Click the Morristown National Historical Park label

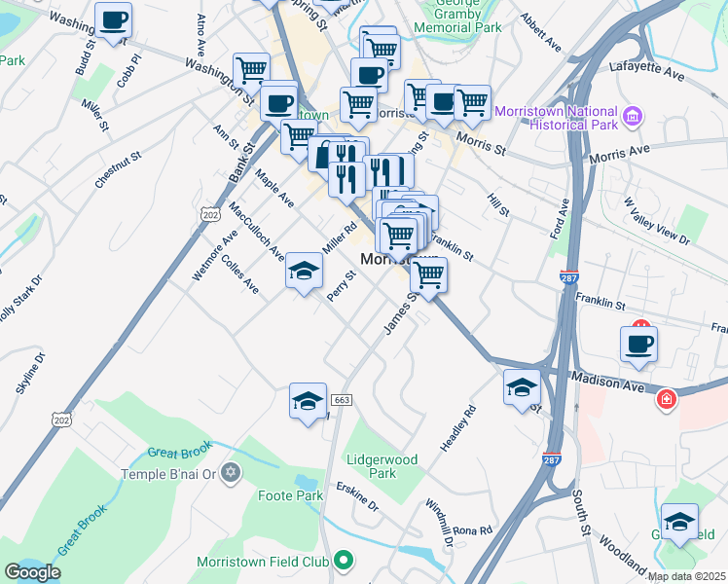tap(556, 118)
